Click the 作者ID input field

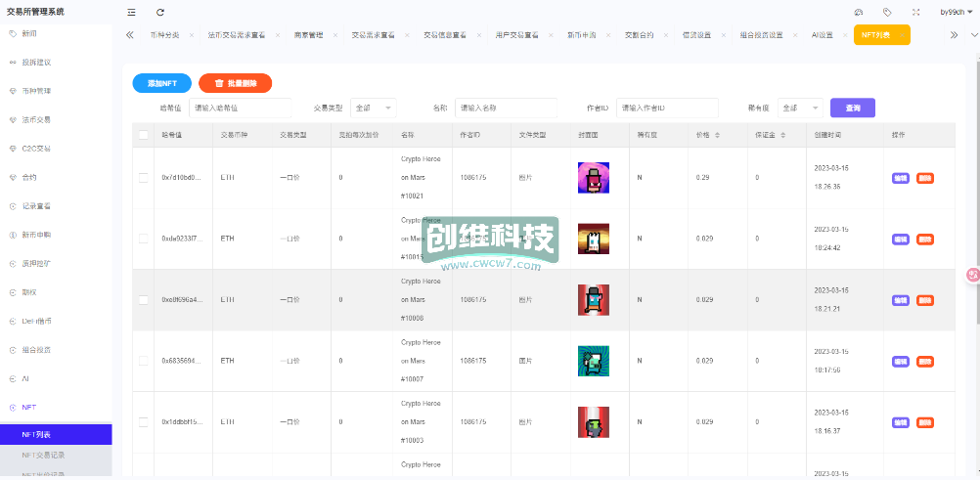[667, 109]
